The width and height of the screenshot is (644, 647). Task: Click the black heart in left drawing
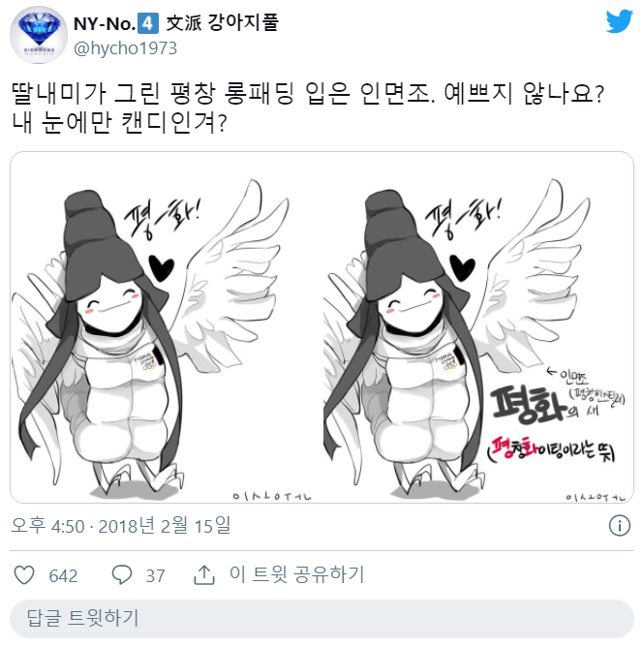coord(161,268)
